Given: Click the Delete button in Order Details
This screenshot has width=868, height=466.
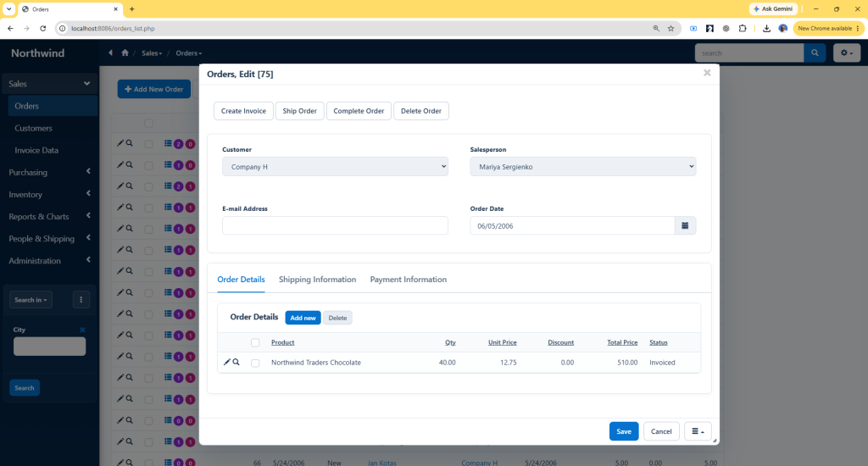Looking at the screenshot, I should click(x=337, y=318).
